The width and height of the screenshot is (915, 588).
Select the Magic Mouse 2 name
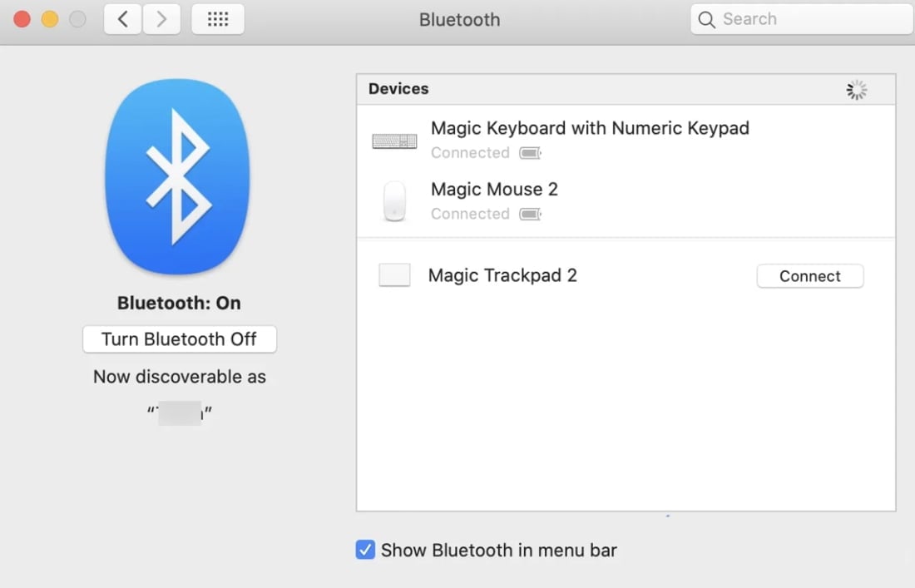[x=494, y=189]
